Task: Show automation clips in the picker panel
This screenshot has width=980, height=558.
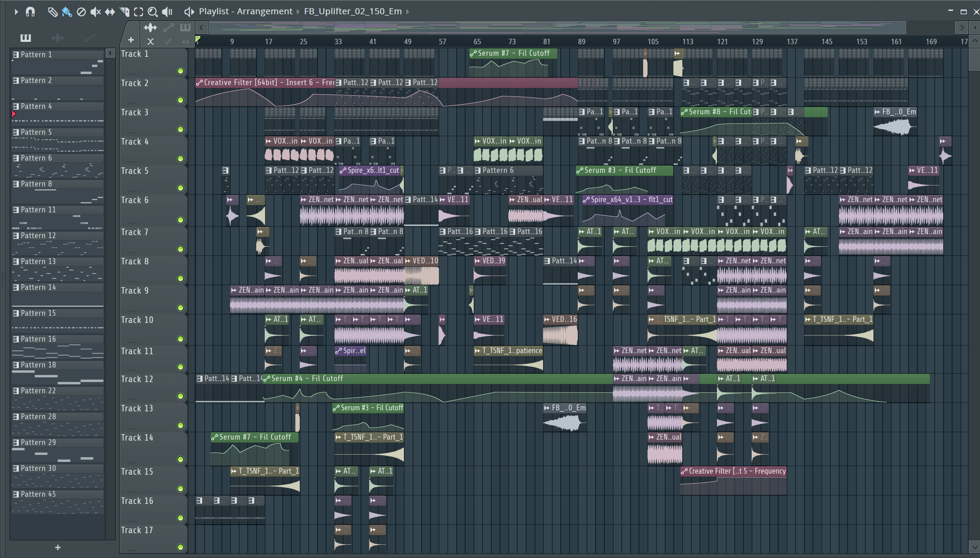Action: pos(90,37)
